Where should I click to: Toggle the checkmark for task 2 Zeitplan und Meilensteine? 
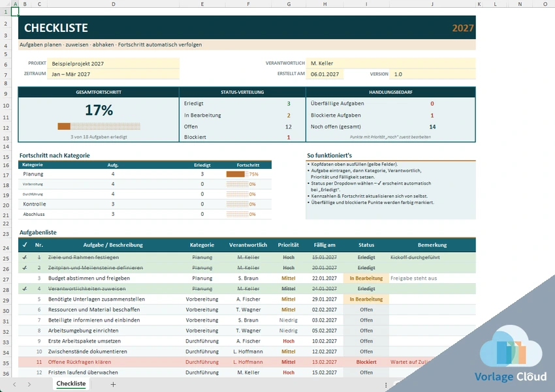[25, 268]
